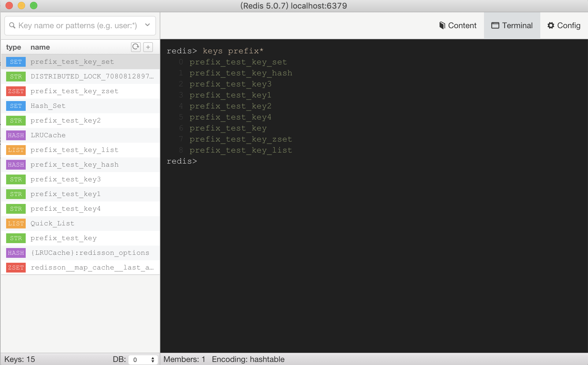Click terminal result prefix_test_key_set
Viewport: 588px width, 365px height.
(238, 62)
